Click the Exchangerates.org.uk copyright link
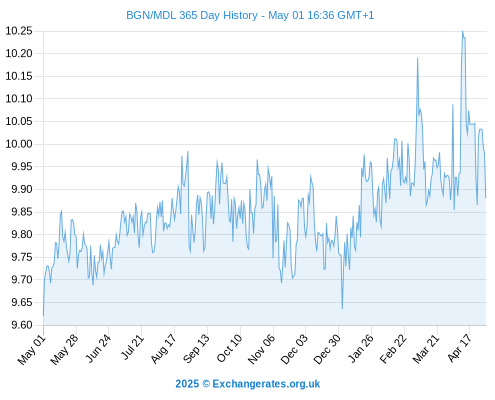 [248, 384]
